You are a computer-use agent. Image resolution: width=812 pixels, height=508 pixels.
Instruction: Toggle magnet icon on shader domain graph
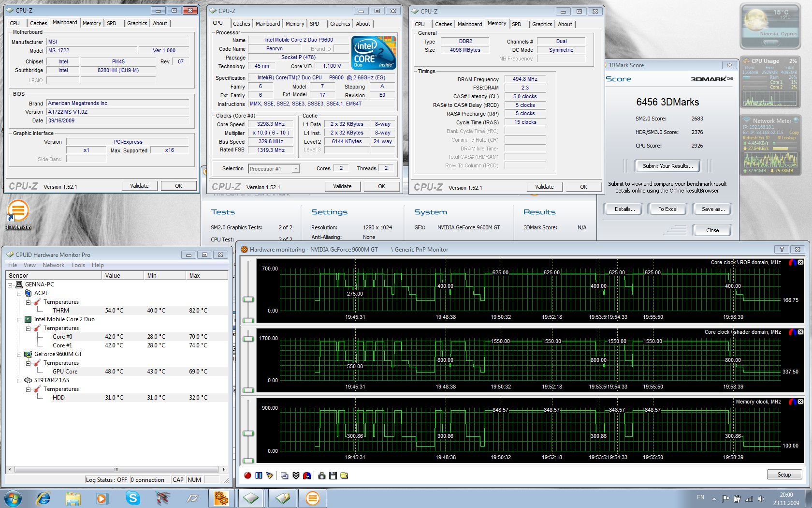(792, 332)
